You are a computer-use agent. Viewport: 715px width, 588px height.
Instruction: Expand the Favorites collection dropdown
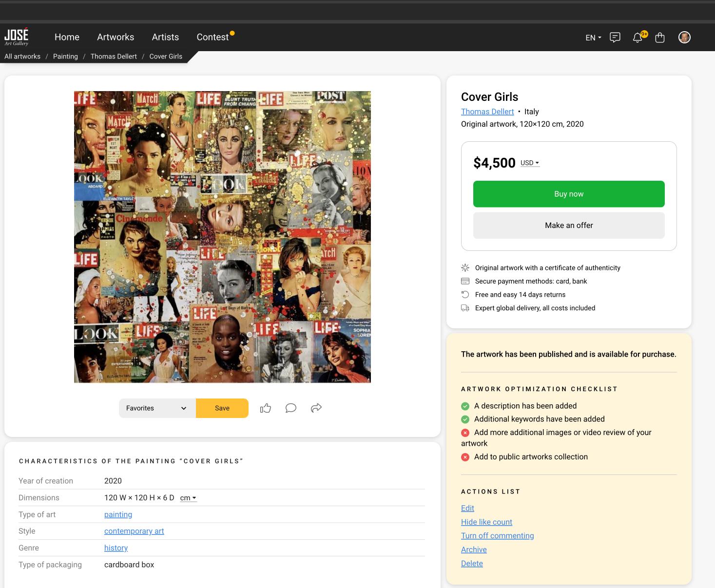click(x=157, y=408)
